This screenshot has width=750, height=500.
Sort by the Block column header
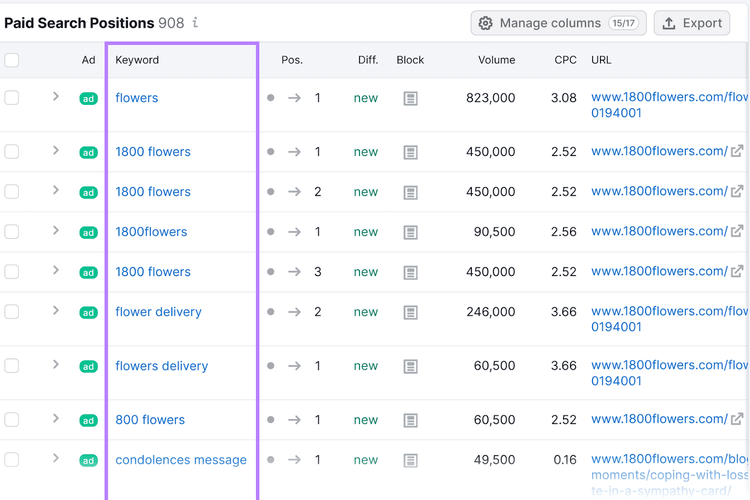click(410, 60)
